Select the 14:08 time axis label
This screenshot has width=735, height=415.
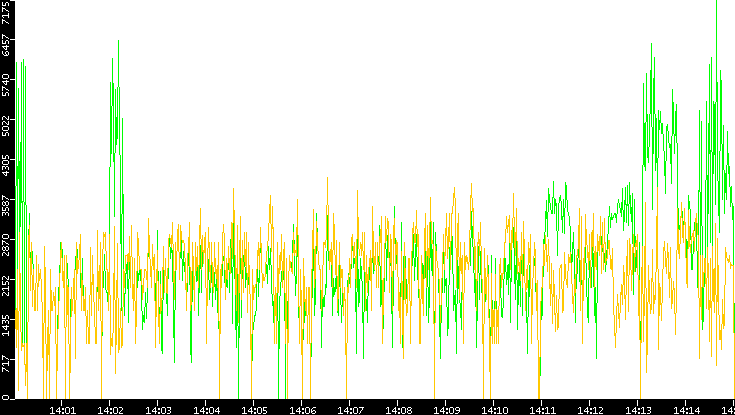click(x=398, y=411)
